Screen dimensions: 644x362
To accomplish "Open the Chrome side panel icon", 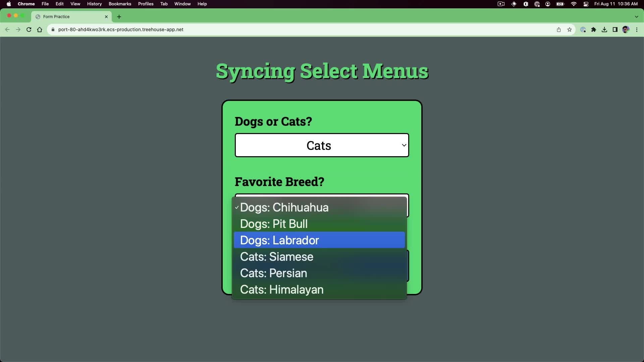I will (x=615, y=29).
